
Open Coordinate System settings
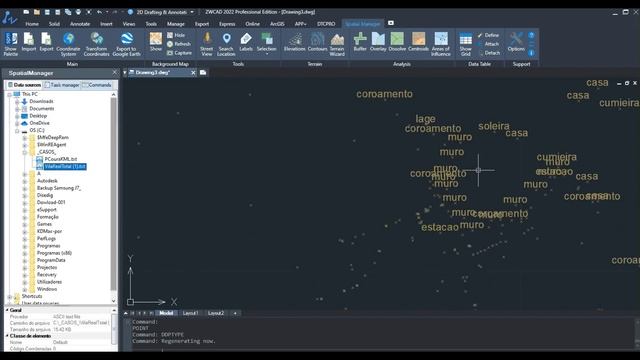pyautogui.click(x=68, y=44)
